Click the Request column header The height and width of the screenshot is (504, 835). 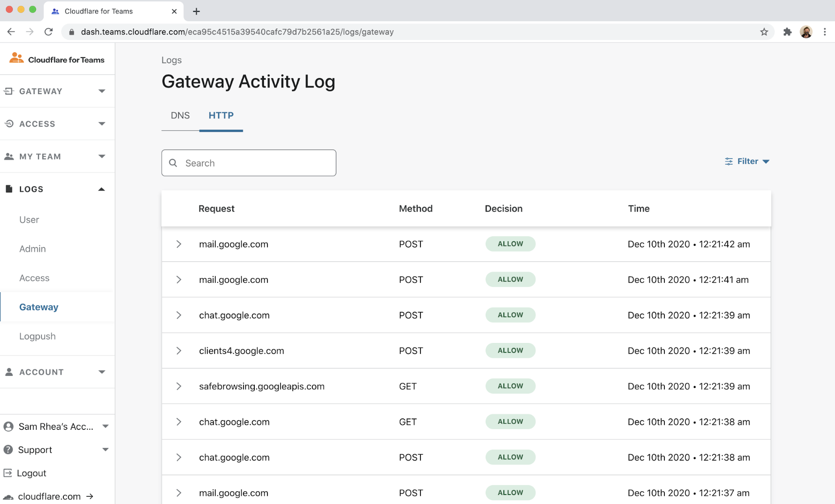pos(216,209)
